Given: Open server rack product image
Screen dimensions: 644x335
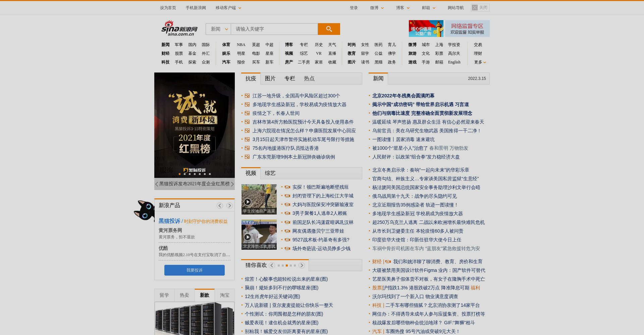Looking at the screenshot, I should 195,319.
